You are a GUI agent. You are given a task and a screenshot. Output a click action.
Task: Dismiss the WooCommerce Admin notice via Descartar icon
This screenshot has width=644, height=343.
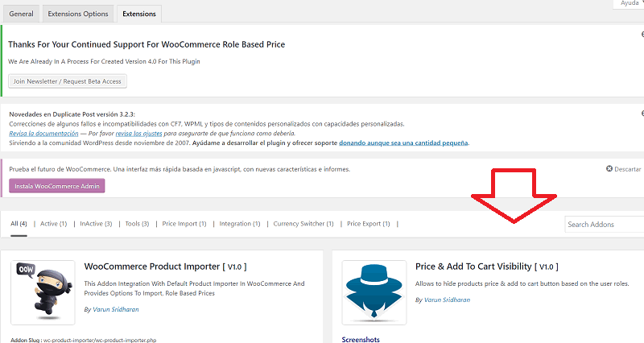click(x=610, y=169)
